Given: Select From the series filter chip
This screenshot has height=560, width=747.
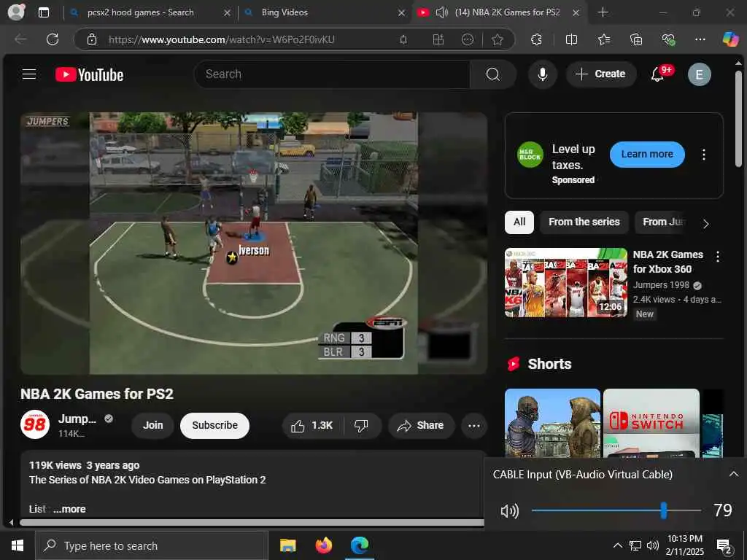Looking at the screenshot, I should (584, 222).
